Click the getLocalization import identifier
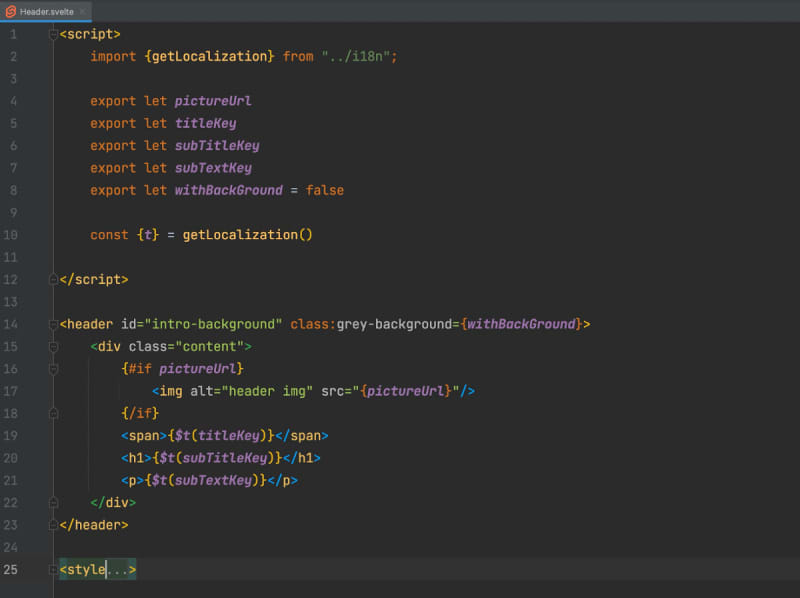The width and height of the screenshot is (800, 598). click(210, 57)
